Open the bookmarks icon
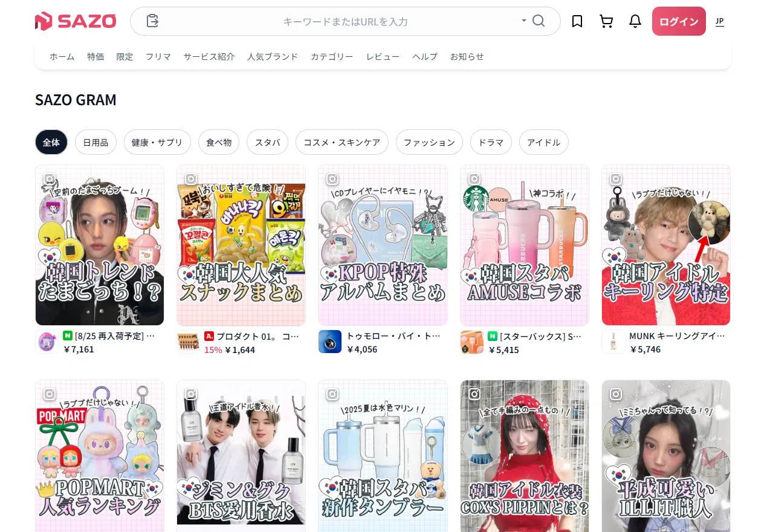 click(x=577, y=21)
